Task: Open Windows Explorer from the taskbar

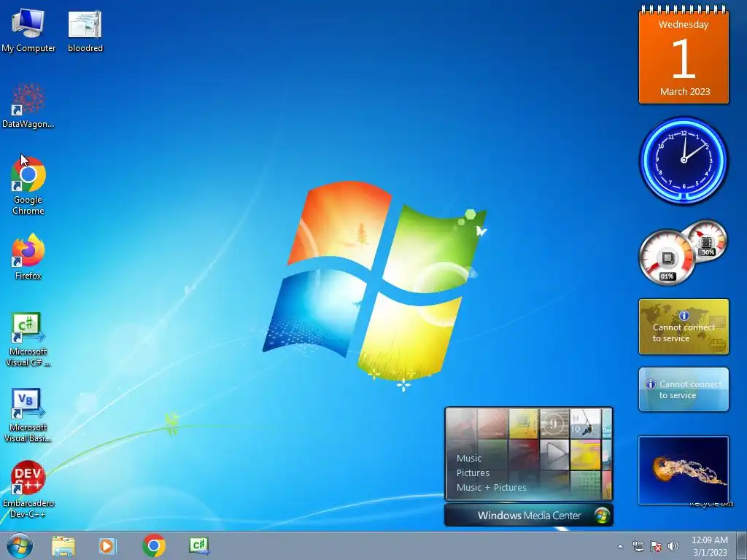Action: pos(63,545)
